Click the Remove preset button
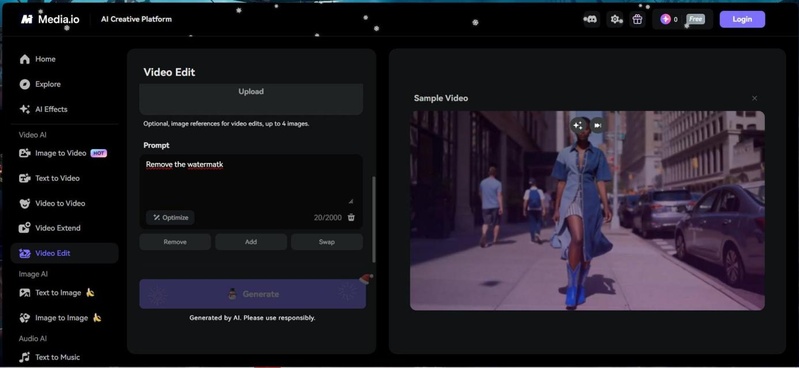This screenshot has width=799, height=368. click(175, 242)
